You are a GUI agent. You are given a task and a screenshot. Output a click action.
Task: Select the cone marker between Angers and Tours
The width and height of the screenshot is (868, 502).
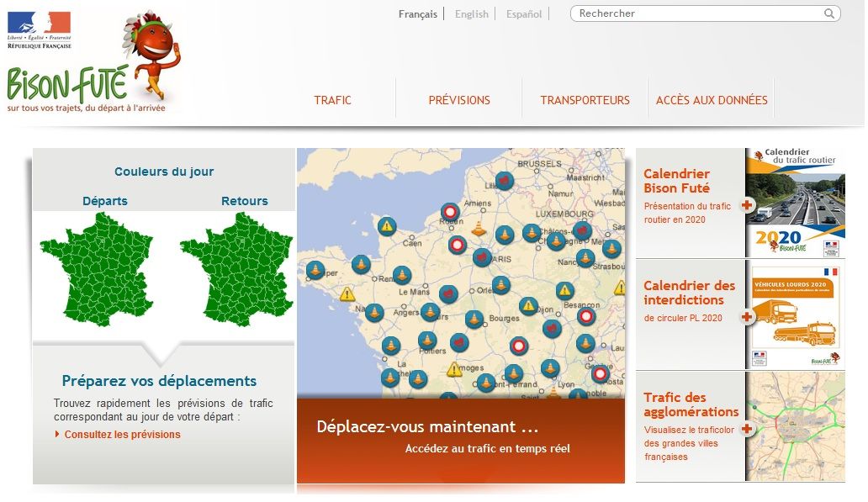tap(430, 312)
